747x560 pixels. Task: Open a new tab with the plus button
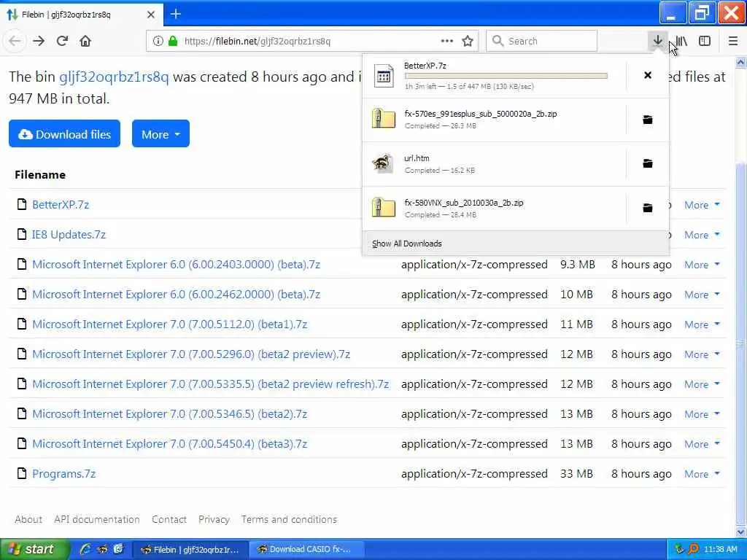[x=176, y=15]
